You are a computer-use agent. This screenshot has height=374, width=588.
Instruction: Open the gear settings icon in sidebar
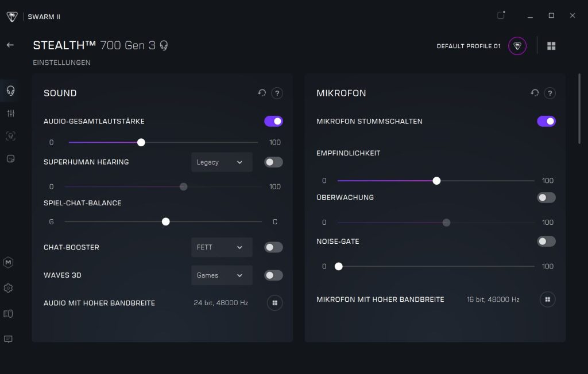coord(9,288)
